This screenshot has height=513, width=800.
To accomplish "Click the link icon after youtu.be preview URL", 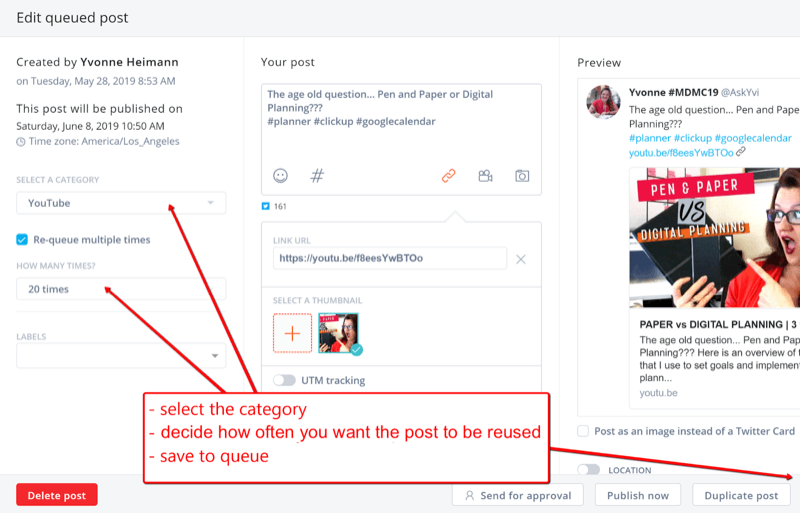I will click(x=741, y=152).
